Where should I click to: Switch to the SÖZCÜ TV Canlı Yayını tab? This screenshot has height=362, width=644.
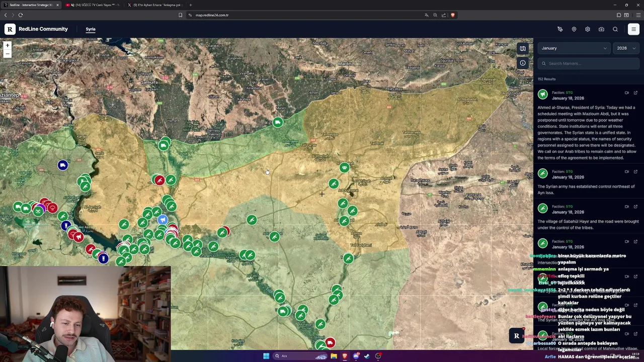coord(92,5)
